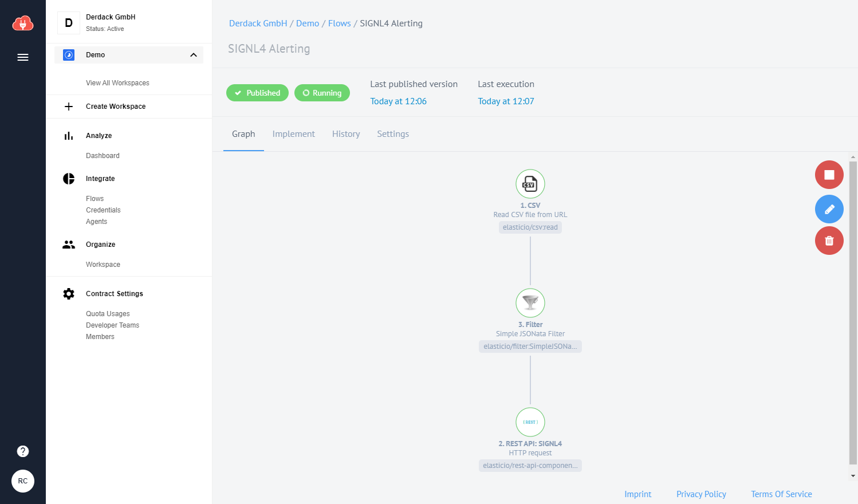The image size is (858, 504).
Task: Click the elasticio/rest-api-componen... component tag
Action: click(x=530, y=466)
